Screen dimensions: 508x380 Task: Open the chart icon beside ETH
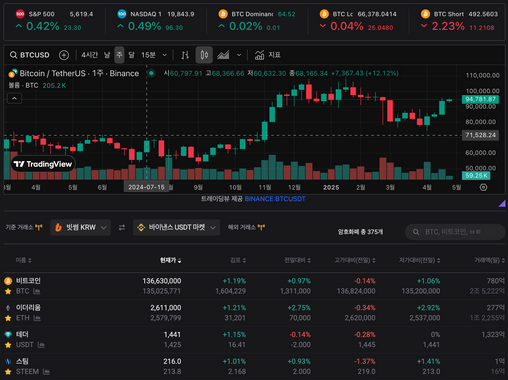(37, 318)
